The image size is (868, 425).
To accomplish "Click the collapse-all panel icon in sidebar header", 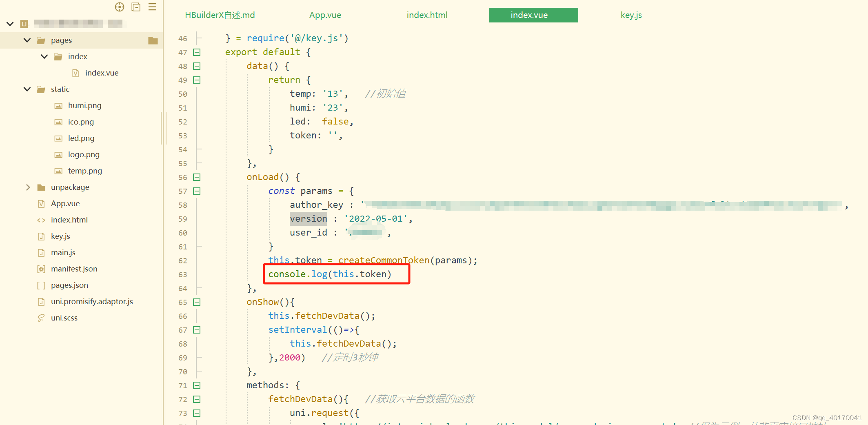I will 136,7.
